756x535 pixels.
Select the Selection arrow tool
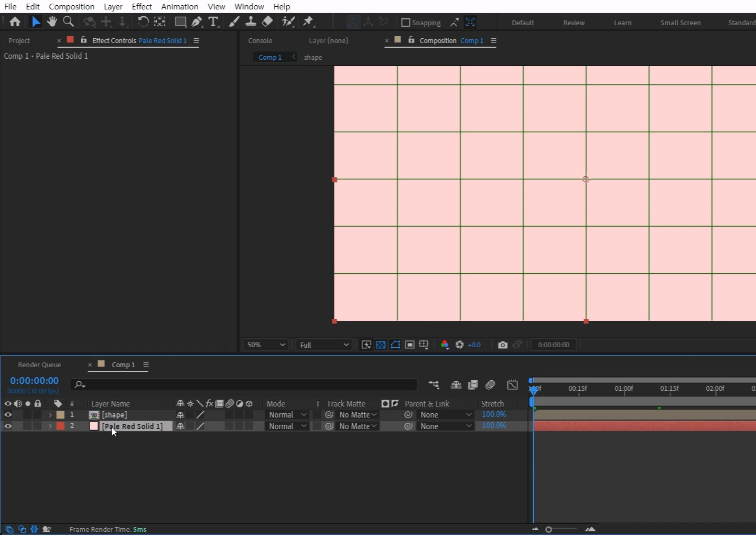tap(36, 22)
